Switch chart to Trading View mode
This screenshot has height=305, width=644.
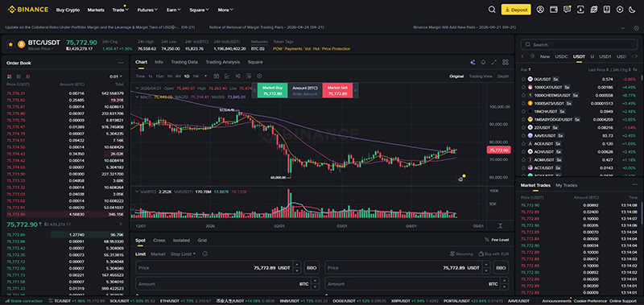(481, 76)
